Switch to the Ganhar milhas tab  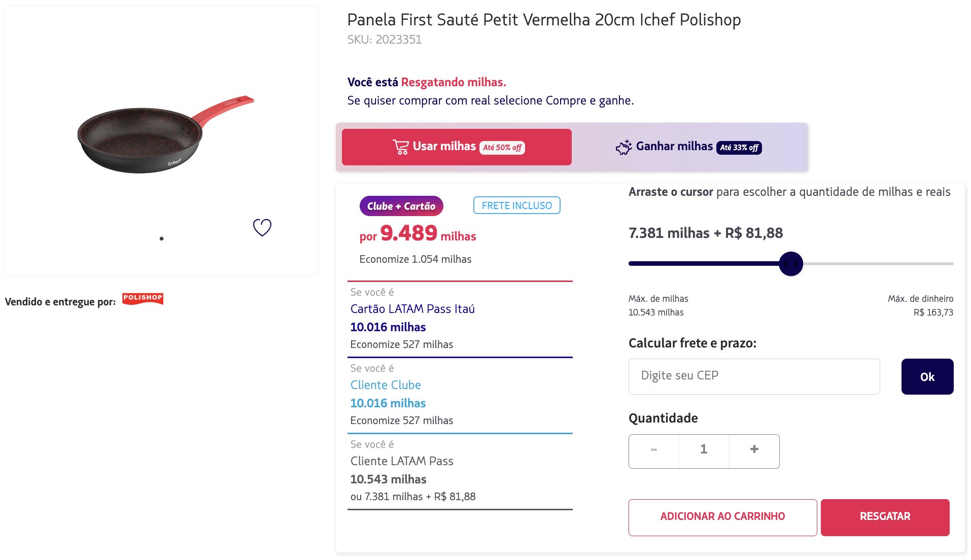(688, 147)
